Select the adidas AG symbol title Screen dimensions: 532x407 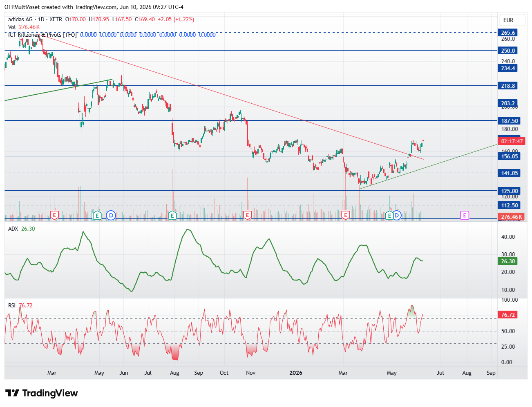(x=20, y=19)
